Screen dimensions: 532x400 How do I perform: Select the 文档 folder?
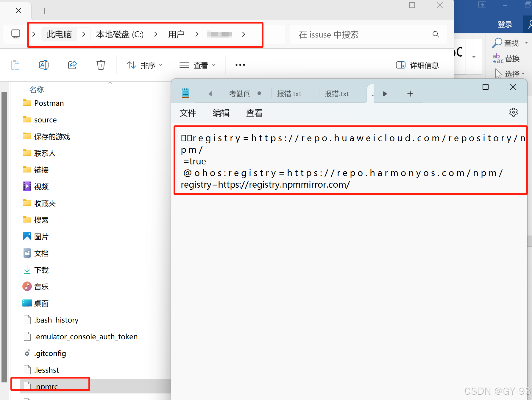[x=36, y=253]
